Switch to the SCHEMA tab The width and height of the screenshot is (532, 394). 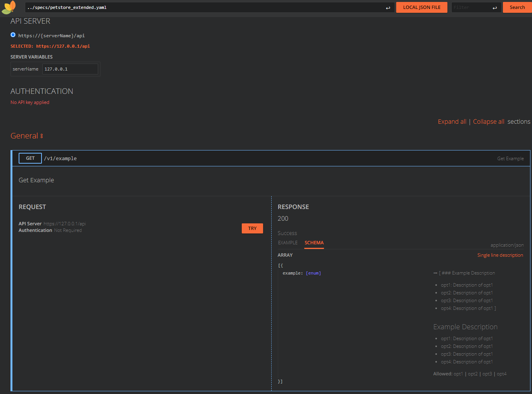tap(314, 242)
